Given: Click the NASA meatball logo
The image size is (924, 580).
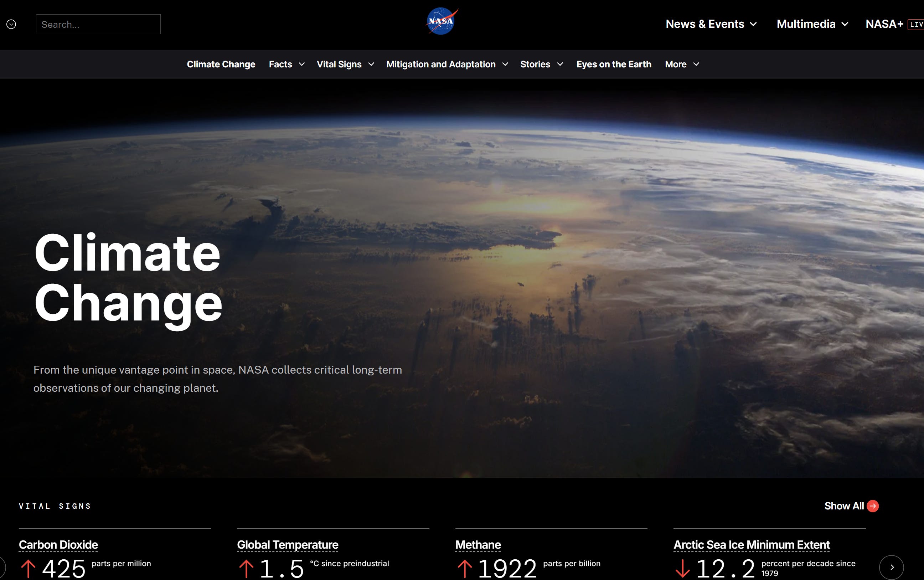Looking at the screenshot, I should (x=442, y=21).
